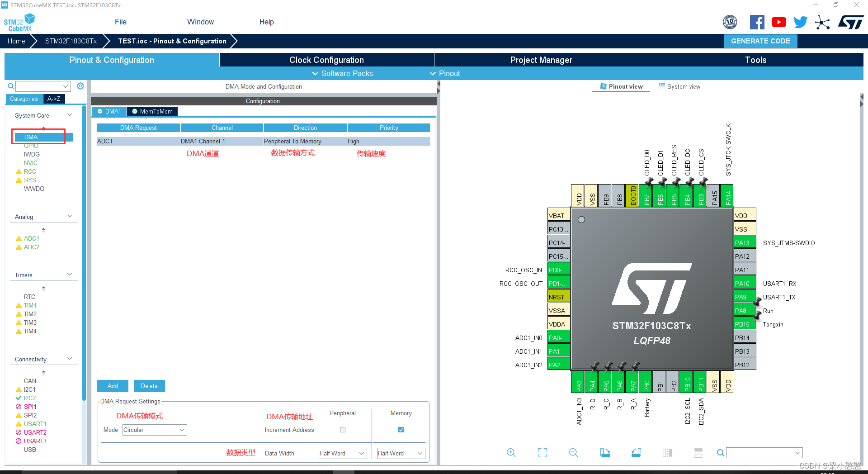Open the Facebook icon link
The height and width of the screenshot is (474, 868).
click(757, 22)
